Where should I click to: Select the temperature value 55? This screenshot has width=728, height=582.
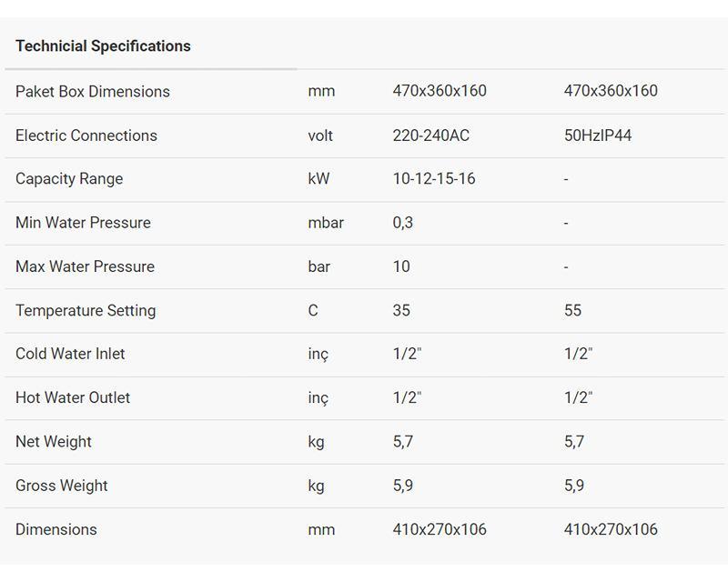572,310
